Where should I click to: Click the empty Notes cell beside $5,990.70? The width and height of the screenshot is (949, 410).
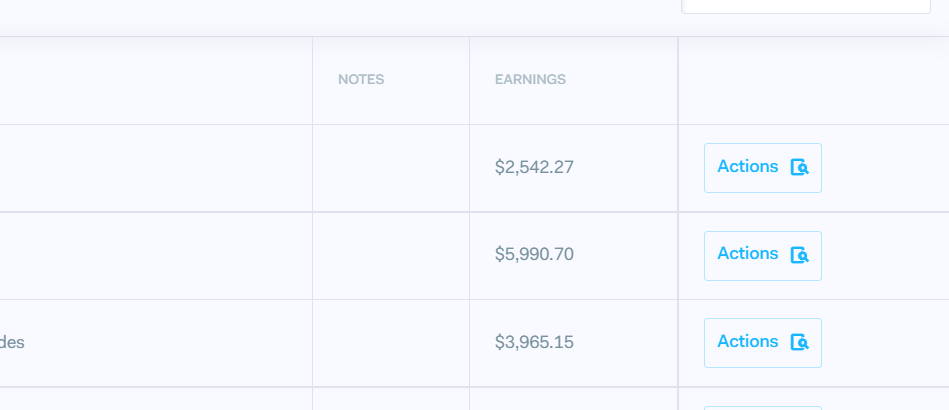coord(390,255)
